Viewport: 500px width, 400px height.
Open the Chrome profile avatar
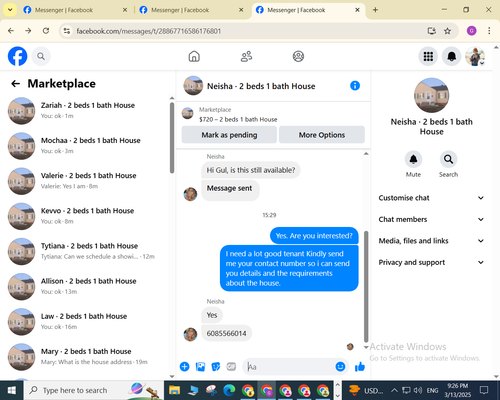click(471, 31)
